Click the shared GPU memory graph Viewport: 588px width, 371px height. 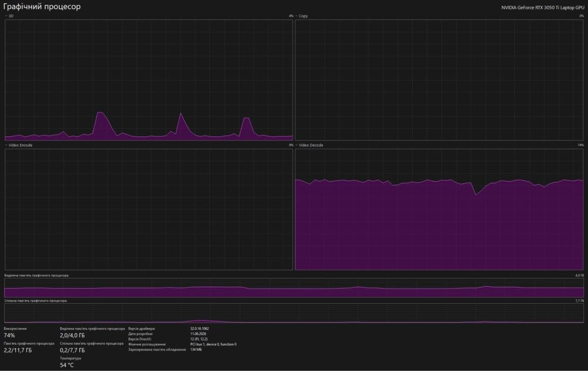[294, 313]
